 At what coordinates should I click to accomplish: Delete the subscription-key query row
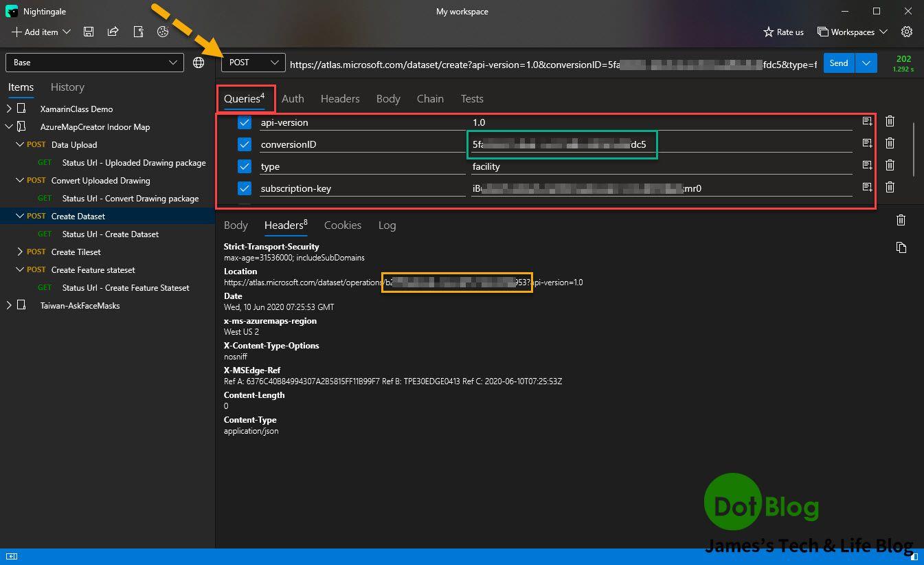tap(890, 187)
